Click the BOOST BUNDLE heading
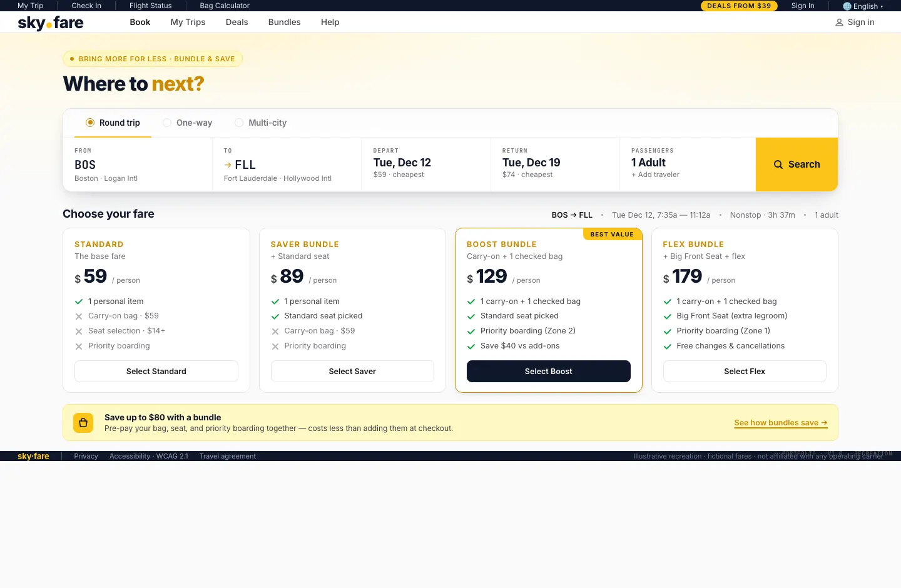The width and height of the screenshot is (901, 588). [x=502, y=245]
